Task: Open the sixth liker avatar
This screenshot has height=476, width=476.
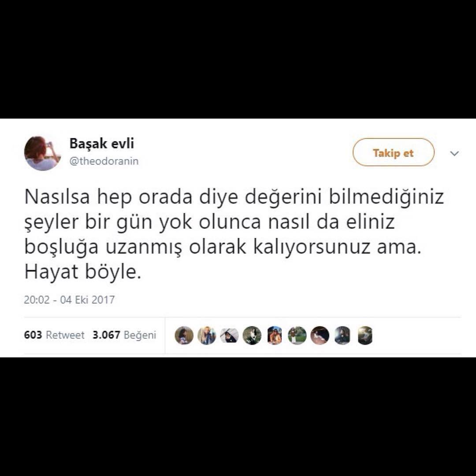Action: (x=297, y=335)
